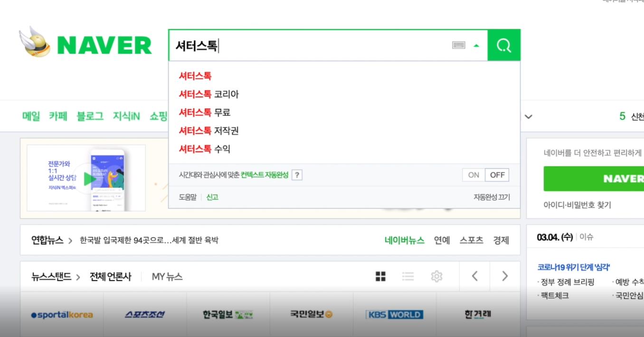The width and height of the screenshot is (644, 337).
Task: Open the 한국일보 publisher logo
Action: pos(228,315)
